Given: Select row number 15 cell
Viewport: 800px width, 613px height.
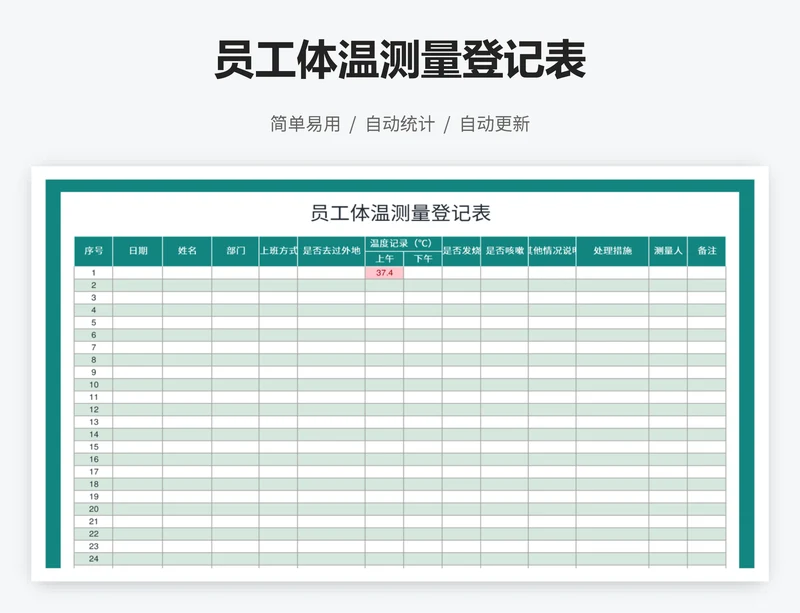Looking at the screenshot, I should click(93, 447).
